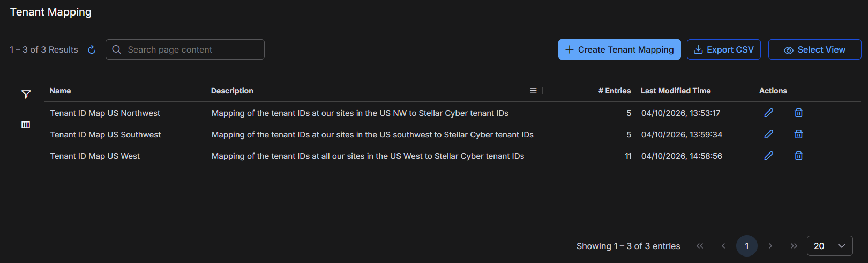Image resolution: width=868 pixels, height=263 pixels.
Task: Expand the page size 20 dropdown
Action: tap(829, 246)
